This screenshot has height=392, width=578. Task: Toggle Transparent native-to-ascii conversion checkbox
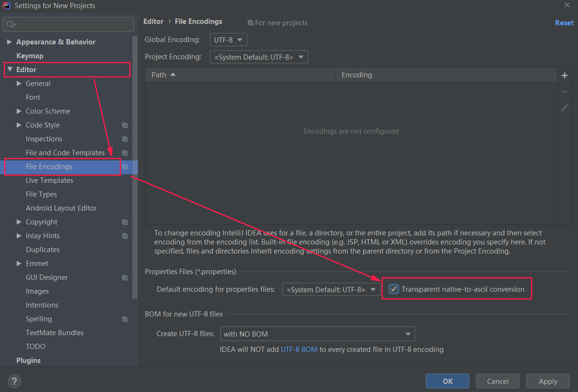394,289
